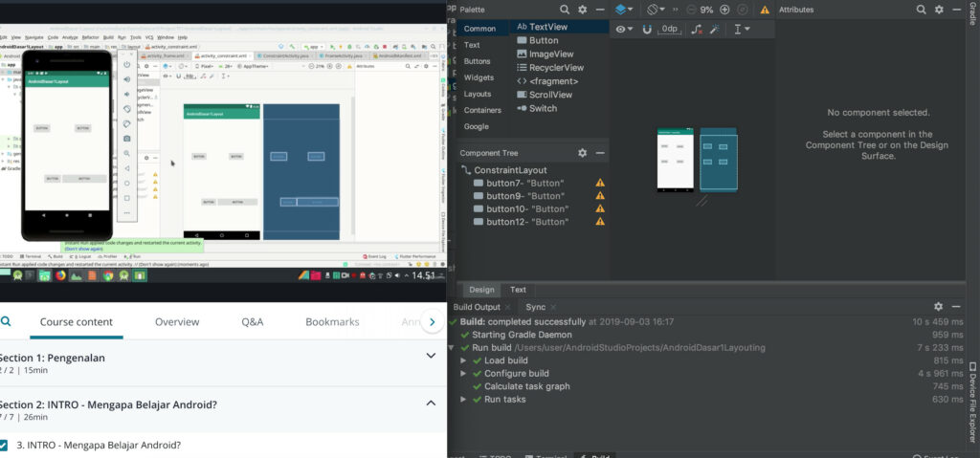Collapse Section 2: INTRO section

tap(431, 403)
